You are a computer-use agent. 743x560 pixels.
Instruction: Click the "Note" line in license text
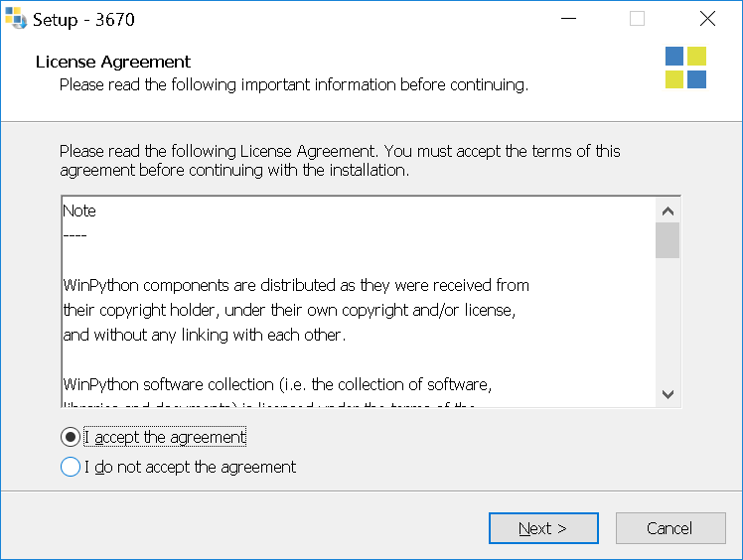pos(79,210)
